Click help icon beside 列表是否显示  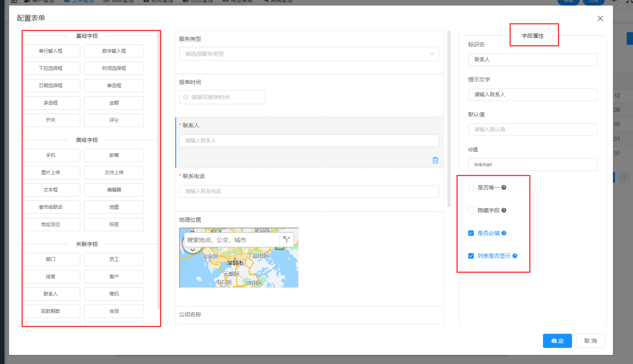[x=515, y=256]
